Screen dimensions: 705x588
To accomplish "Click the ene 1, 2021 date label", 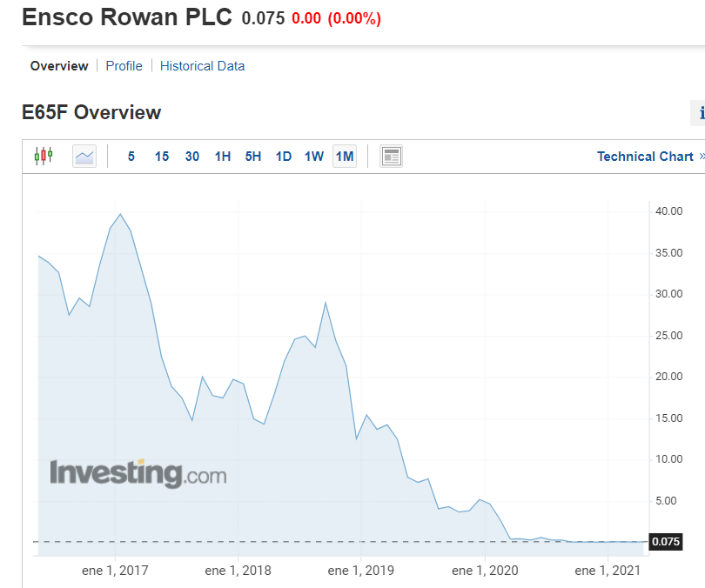I will [x=608, y=571].
